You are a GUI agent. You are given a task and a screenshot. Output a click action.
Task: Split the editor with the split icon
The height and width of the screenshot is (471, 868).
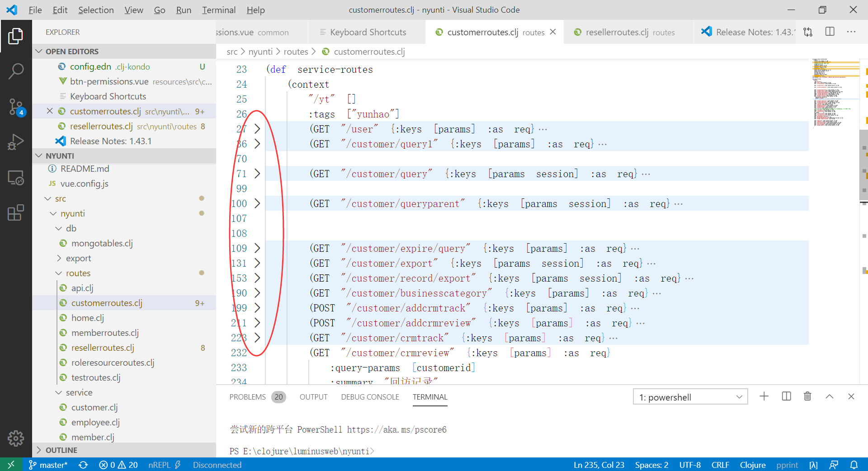(x=830, y=32)
